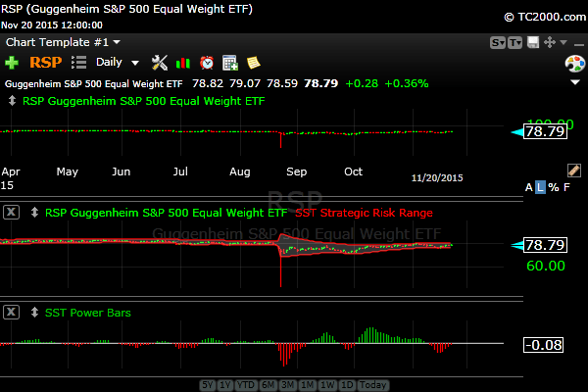Select the 6M time range tab
588x392 pixels.
point(268,385)
